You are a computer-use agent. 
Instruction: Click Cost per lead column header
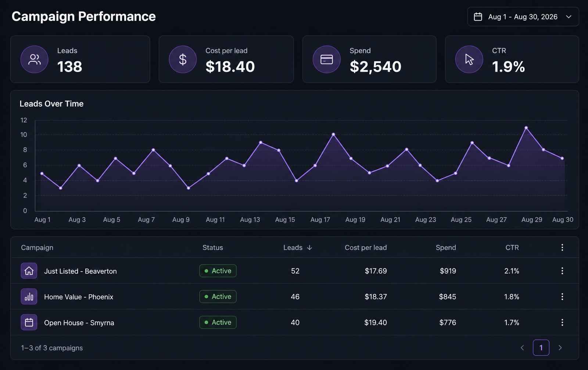pos(366,247)
